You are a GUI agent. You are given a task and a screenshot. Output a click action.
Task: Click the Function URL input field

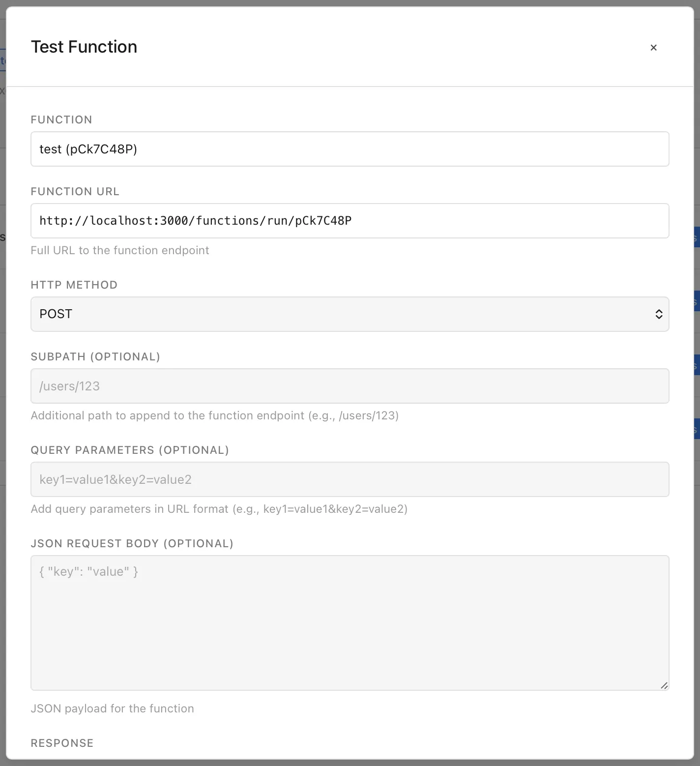[x=350, y=221]
